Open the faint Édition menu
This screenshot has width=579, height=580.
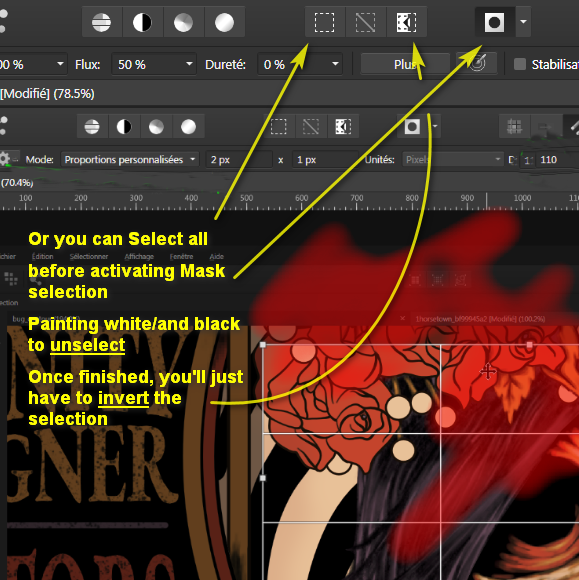43,256
